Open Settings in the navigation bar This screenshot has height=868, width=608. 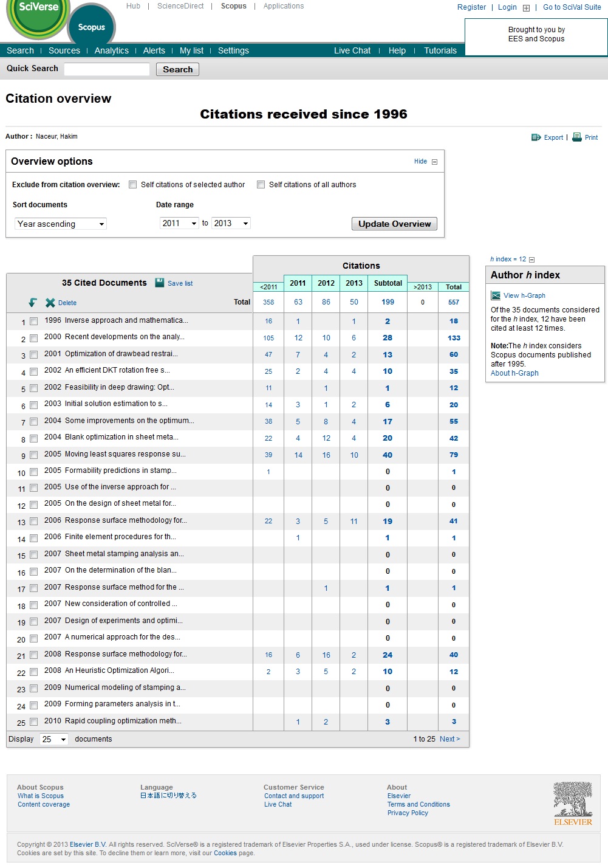233,50
